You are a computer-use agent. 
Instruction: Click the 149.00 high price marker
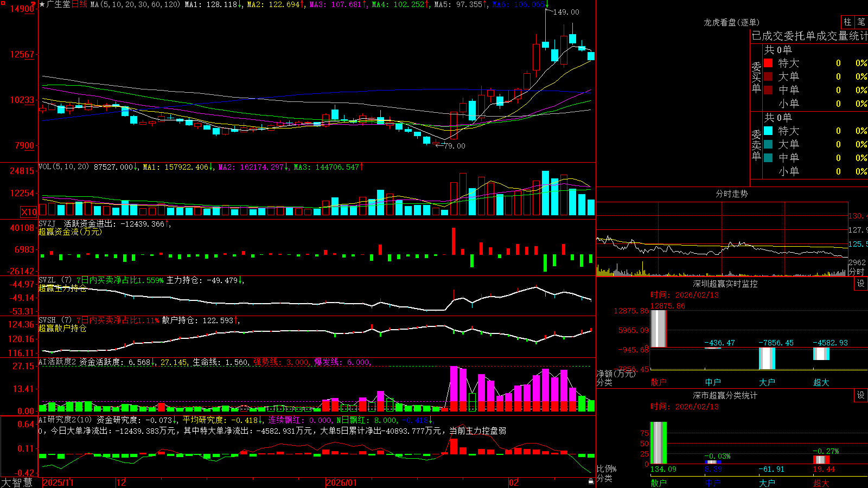[566, 12]
